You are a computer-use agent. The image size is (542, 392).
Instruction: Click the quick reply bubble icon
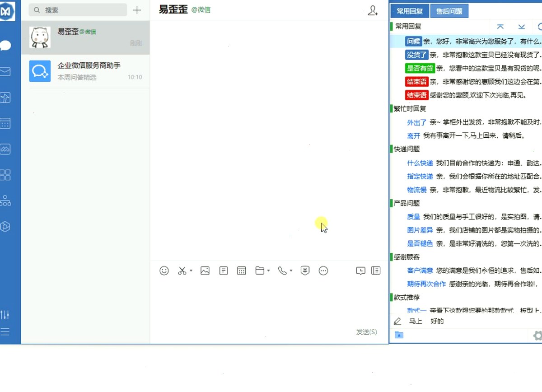click(360, 271)
